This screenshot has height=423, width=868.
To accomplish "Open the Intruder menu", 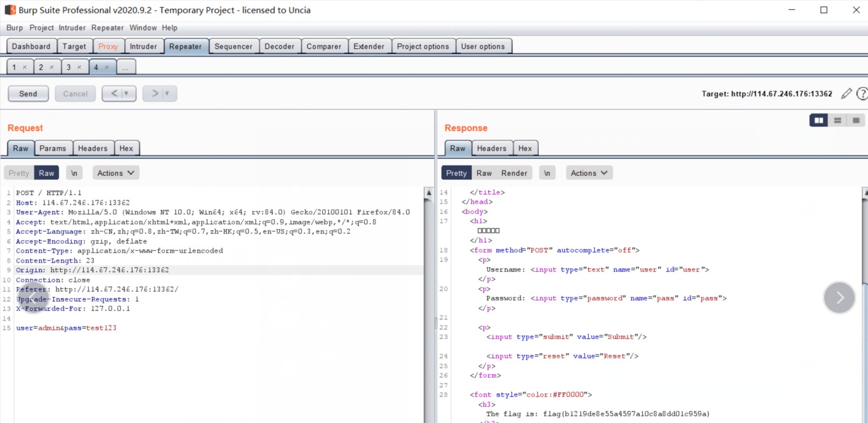I will 73,28.
